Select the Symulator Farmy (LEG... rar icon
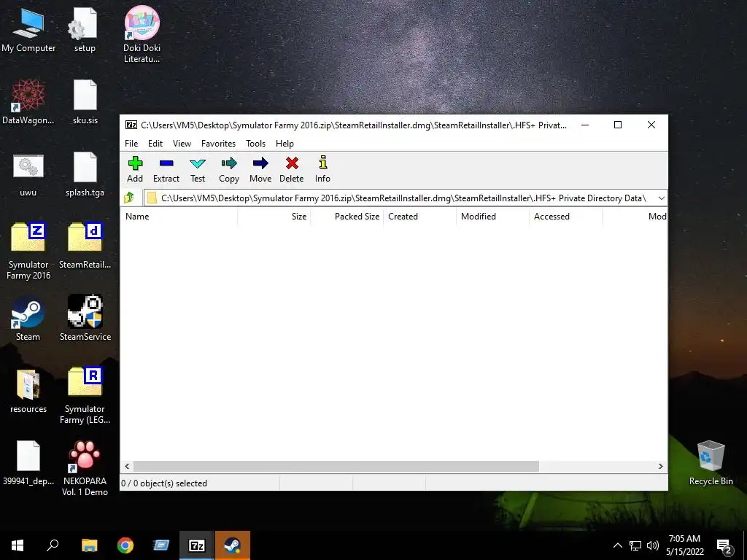 [x=85, y=395]
